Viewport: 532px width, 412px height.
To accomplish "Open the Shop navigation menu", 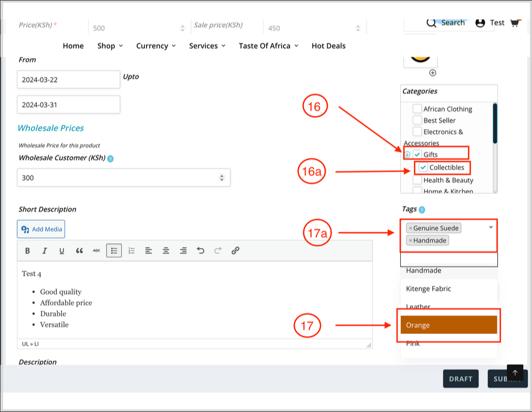I will (x=110, y=46).
